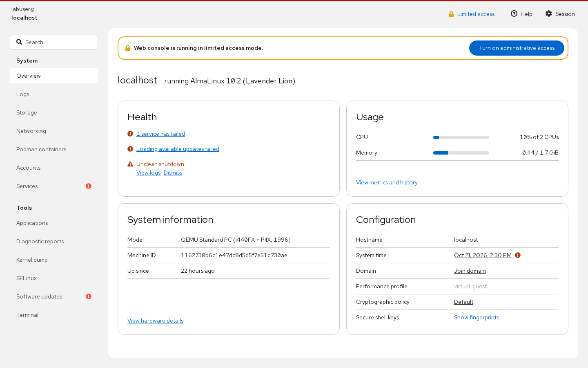Screen dimensions: 588x368
Task: Click the lock icon beside Limited access
Action: [451, 14]
